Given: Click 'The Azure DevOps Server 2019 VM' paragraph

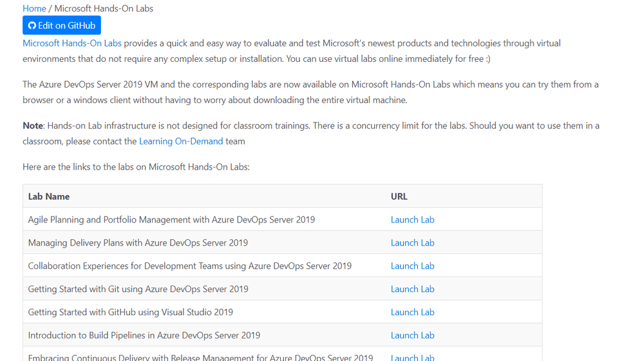Looking at the screenshot, I should click(x=310, y=92).
